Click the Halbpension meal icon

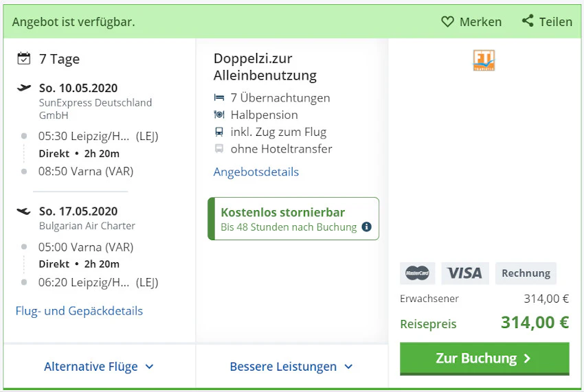coord(219,115)
